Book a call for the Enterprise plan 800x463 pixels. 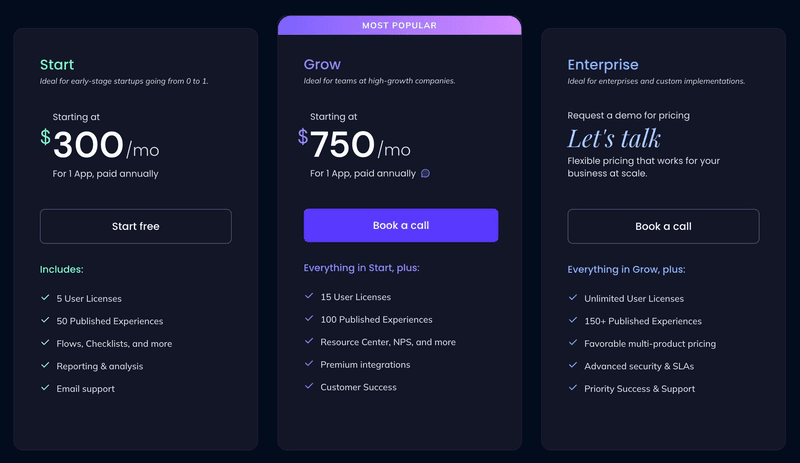tap(663, 226)
